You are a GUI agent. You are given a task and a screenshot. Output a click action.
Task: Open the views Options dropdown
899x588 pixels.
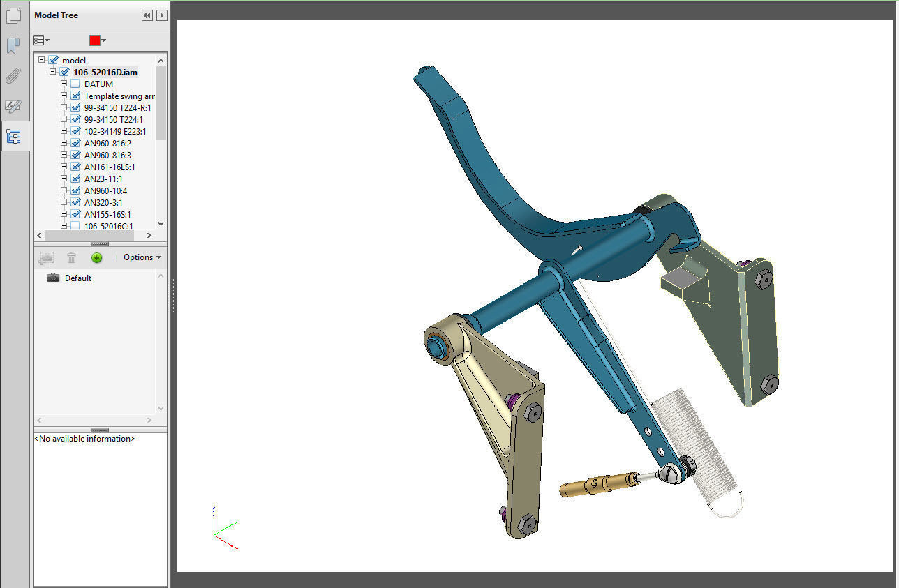(142, 257)
